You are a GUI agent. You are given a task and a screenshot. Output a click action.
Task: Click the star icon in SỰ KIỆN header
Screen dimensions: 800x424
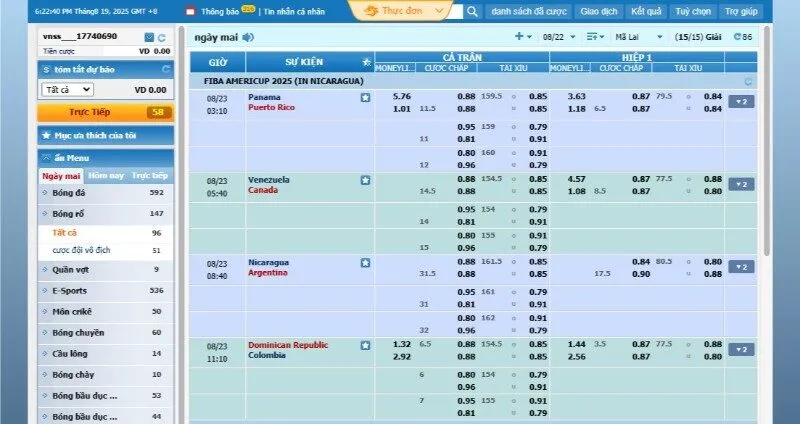pyautogui.click(x=364, y=61)
